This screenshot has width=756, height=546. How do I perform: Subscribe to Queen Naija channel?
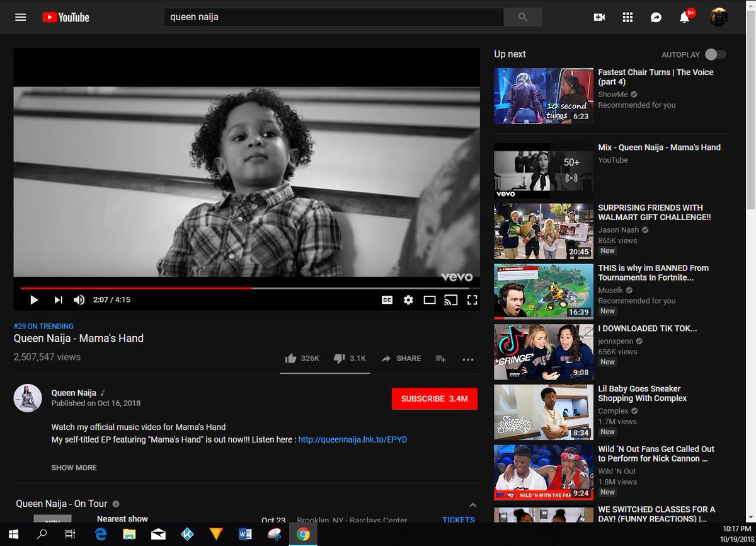coord(435,399)
